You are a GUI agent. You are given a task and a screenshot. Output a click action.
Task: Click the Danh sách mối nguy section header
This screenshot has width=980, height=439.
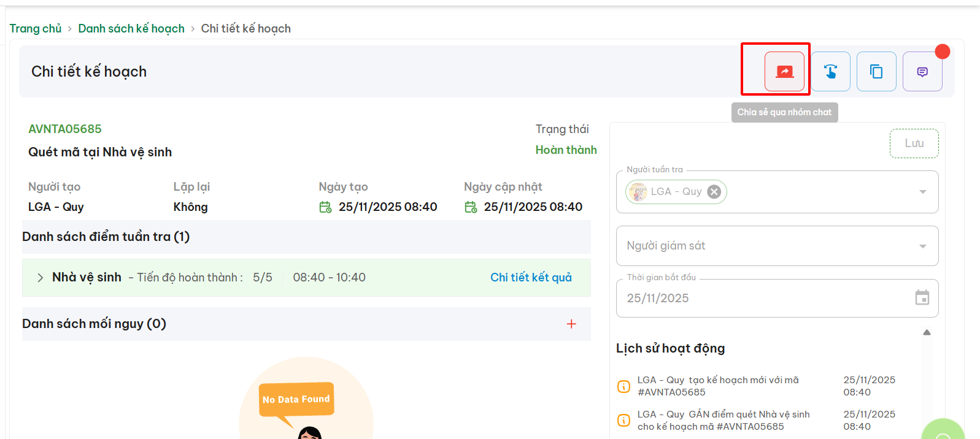(95, 324)
